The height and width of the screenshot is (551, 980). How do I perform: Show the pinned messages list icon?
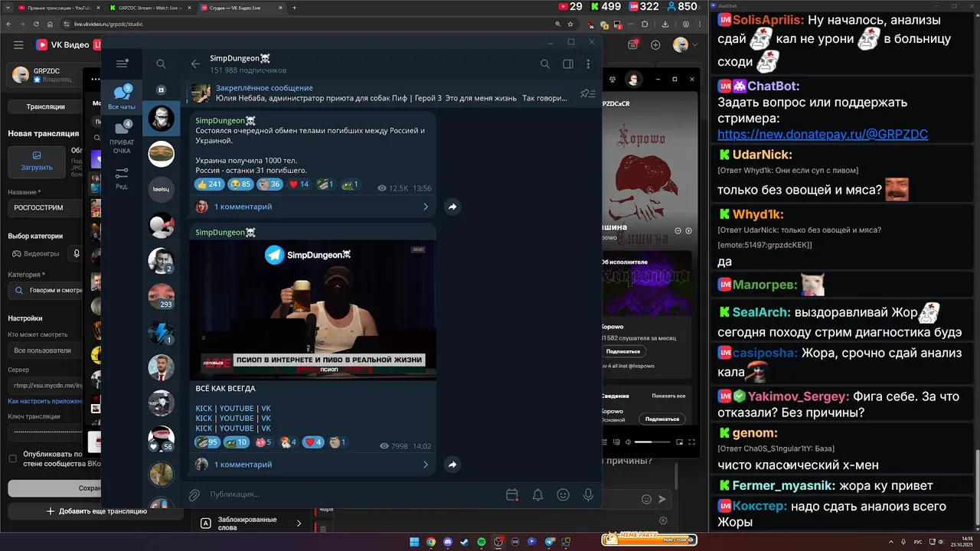[x=587, y=93]
